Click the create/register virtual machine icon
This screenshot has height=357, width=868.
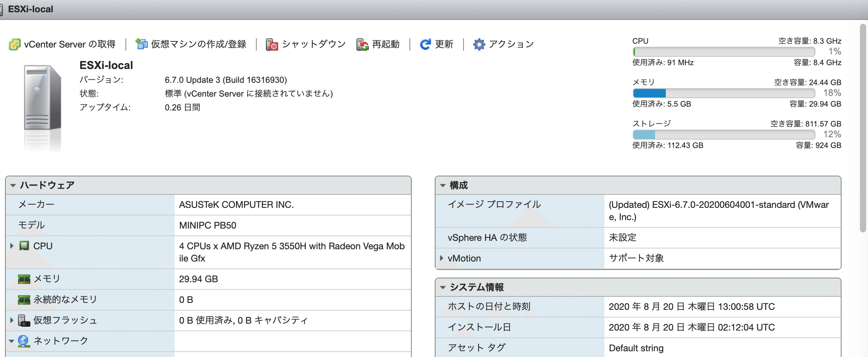tap(142, 44)
